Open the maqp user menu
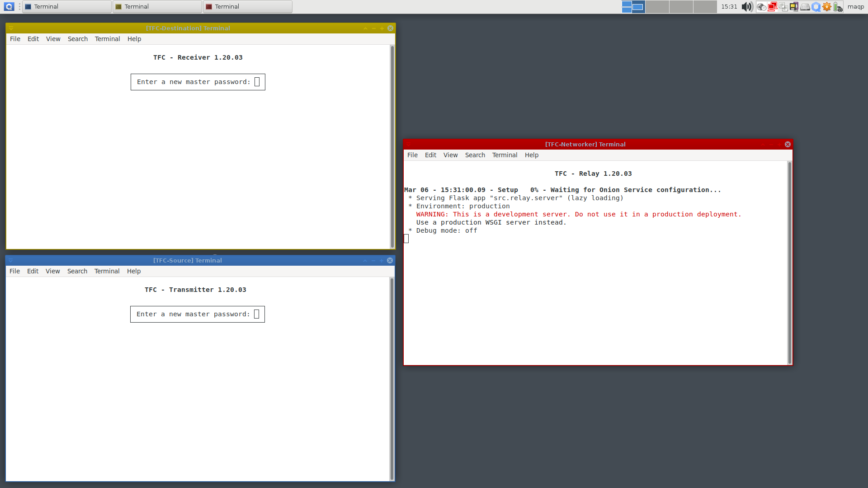Viewport: 868px width, 488px height. click(x=856, y=7)
